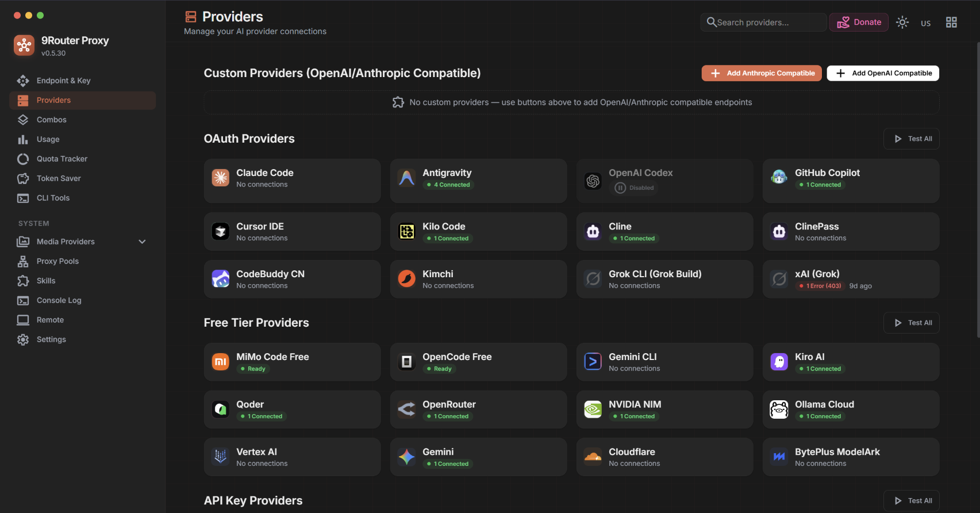The height and width of the screenshot is (513, 980).
Task: Click the '1 Error (403)' badge on xAI
Action: tap(820, 286)
